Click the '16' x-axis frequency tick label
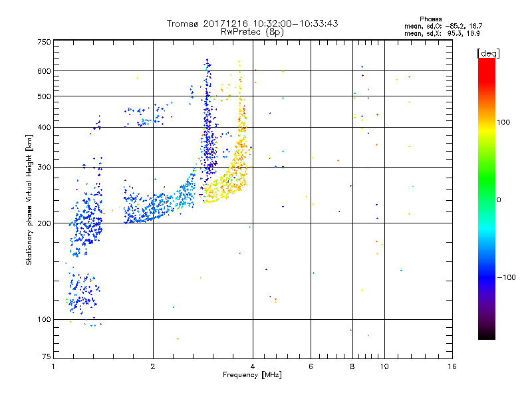This screenshot has height=399, width=532. point(452,366)
